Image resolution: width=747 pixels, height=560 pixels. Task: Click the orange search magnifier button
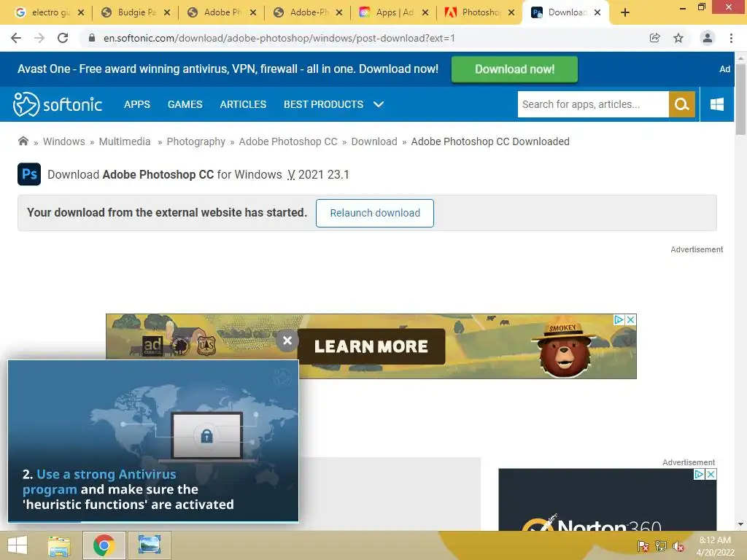[682, 104]
